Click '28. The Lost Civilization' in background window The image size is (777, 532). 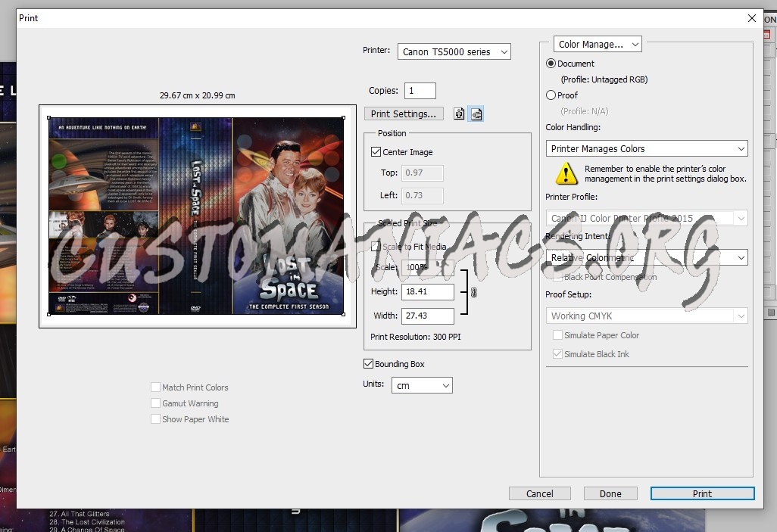point(87,521)
